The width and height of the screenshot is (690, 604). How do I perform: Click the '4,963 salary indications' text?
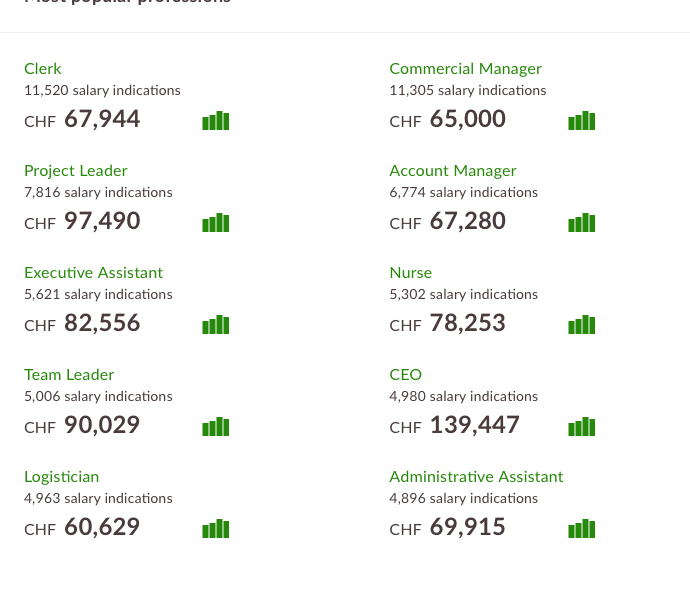98,499
